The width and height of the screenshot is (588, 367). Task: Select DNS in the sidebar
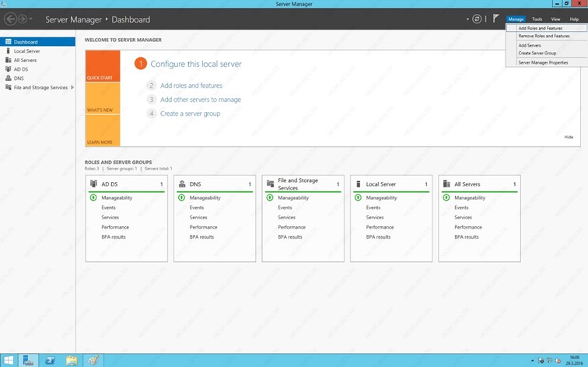point(37,79)
